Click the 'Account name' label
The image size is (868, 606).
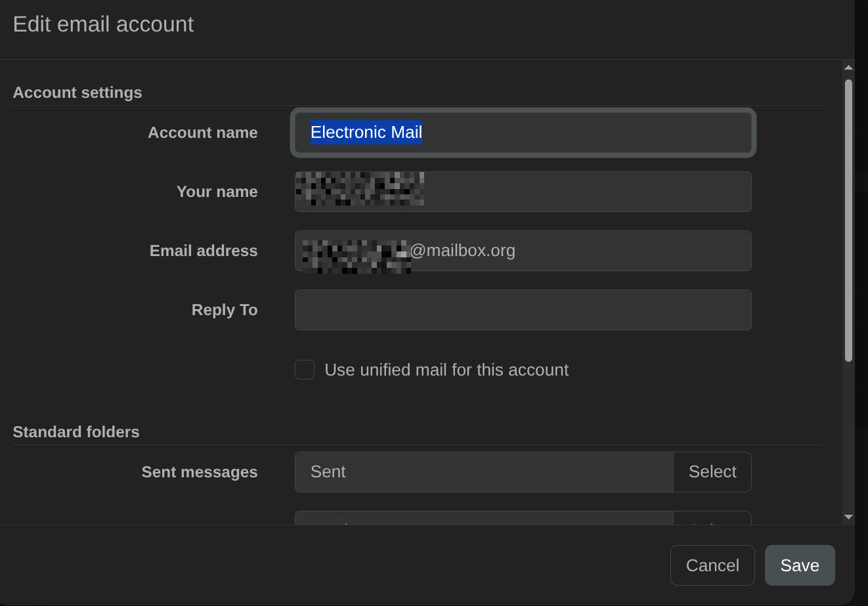[x=202, y=133]
